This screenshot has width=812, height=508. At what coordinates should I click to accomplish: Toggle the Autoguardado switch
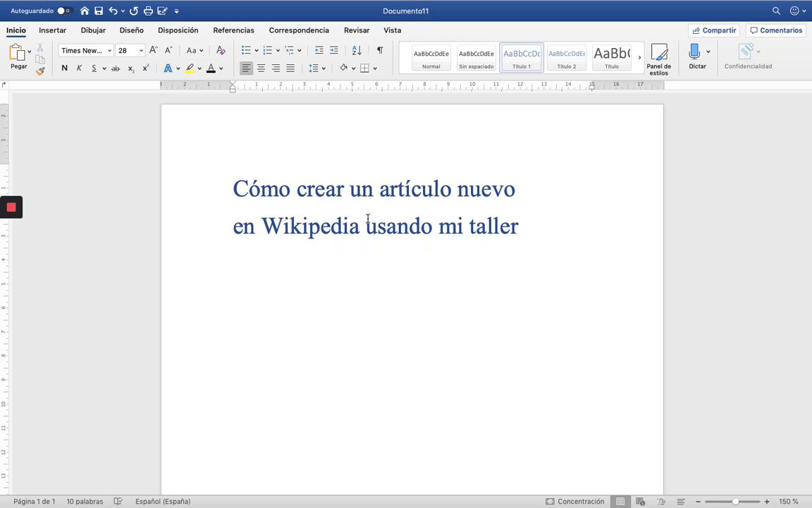pos(64,11)
